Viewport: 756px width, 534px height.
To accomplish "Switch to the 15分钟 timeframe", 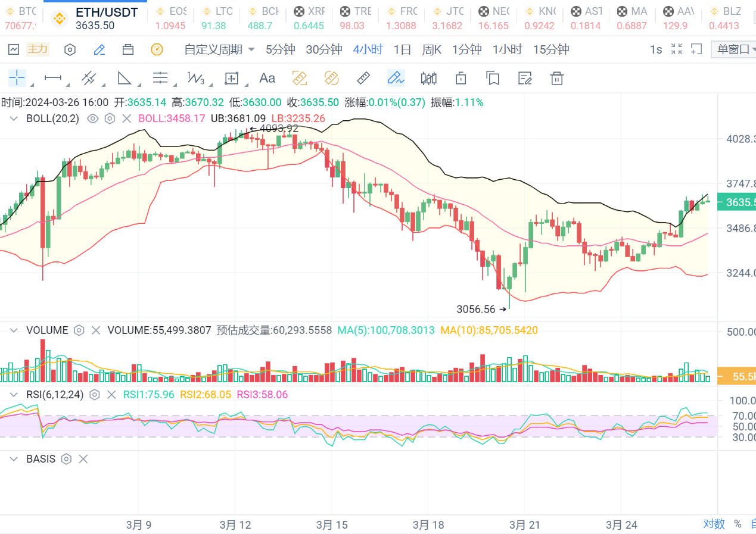I will click(551, 49).
